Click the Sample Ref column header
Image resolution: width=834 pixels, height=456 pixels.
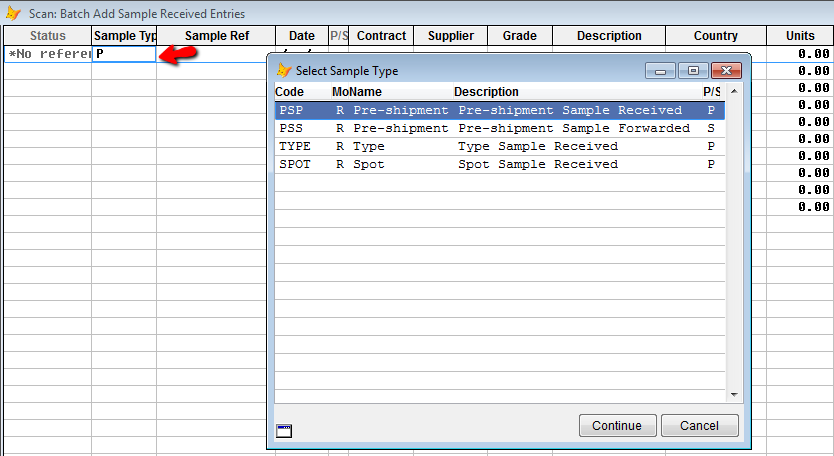click(216, 36)
